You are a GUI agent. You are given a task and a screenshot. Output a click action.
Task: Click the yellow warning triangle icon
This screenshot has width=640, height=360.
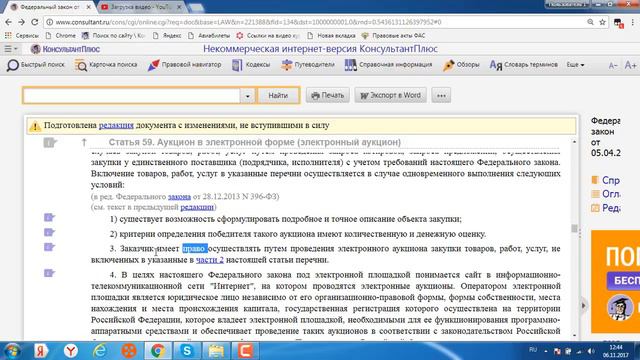point(35,126)
